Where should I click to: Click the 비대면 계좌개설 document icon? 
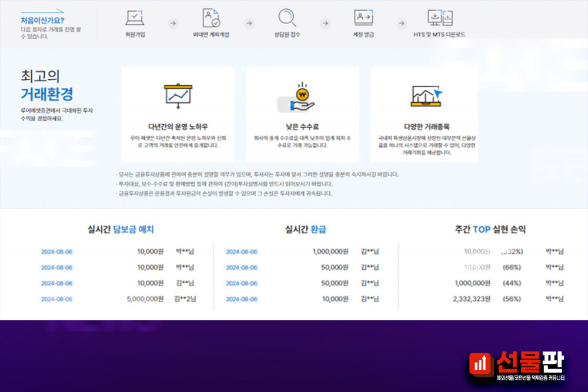pos(211,18)
